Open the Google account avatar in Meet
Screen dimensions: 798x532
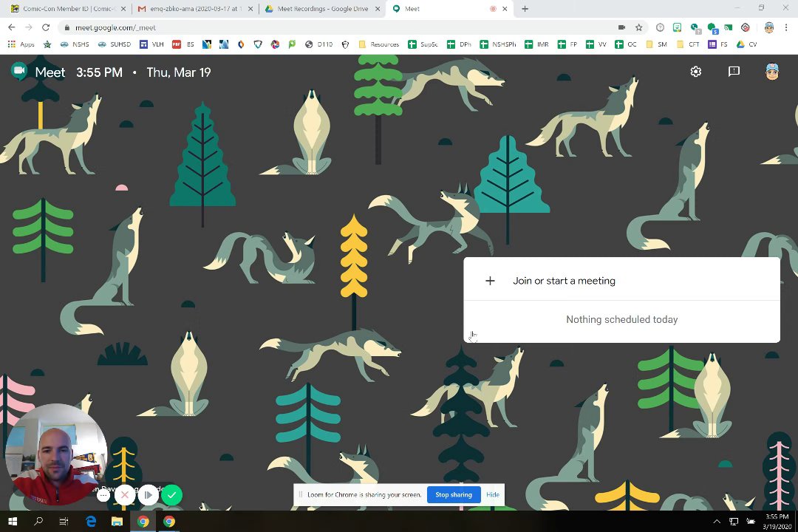click(x=772, y=72)
